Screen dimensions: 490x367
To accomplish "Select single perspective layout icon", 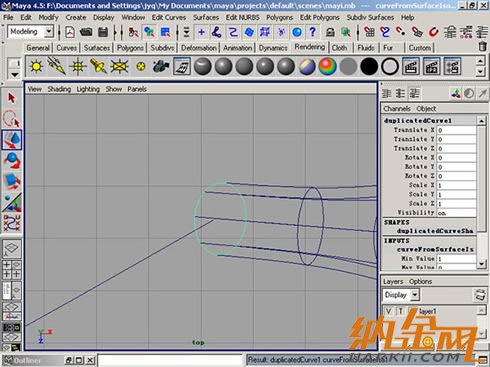I will pyautogui.click(x=12, y=248).
